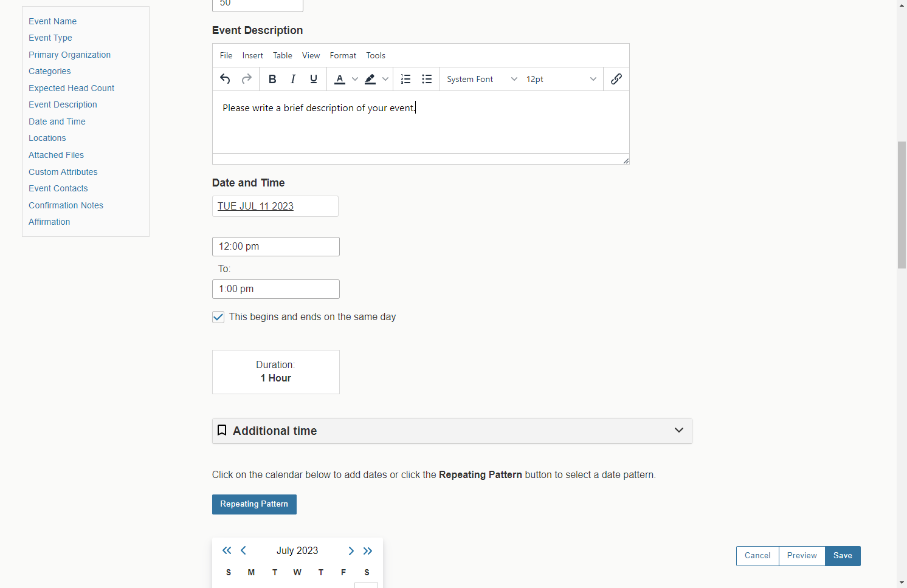Click the bookmark icon beside Additional time

(x=222, y=430)
